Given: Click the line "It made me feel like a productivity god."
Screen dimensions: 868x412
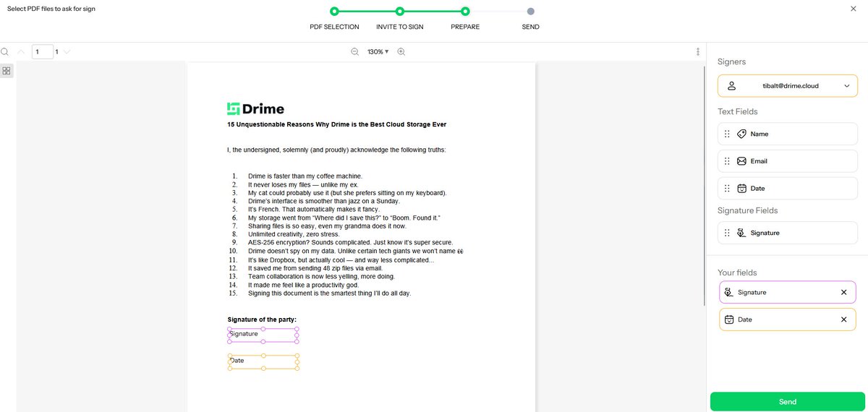Looking at the screenshot, I should [303, 285].
